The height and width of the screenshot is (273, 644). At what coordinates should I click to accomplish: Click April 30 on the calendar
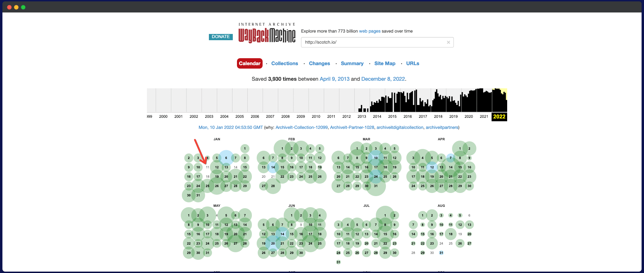(469, 186)
